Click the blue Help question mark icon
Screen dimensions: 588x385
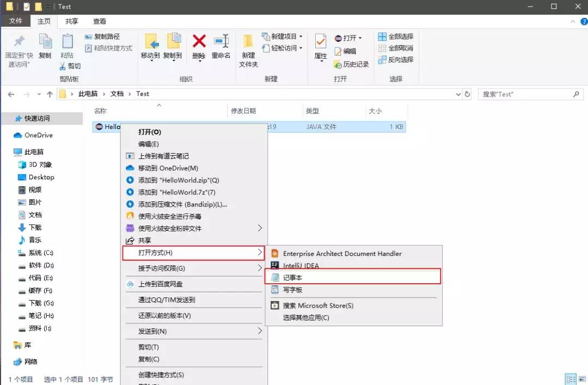point(584,21)
